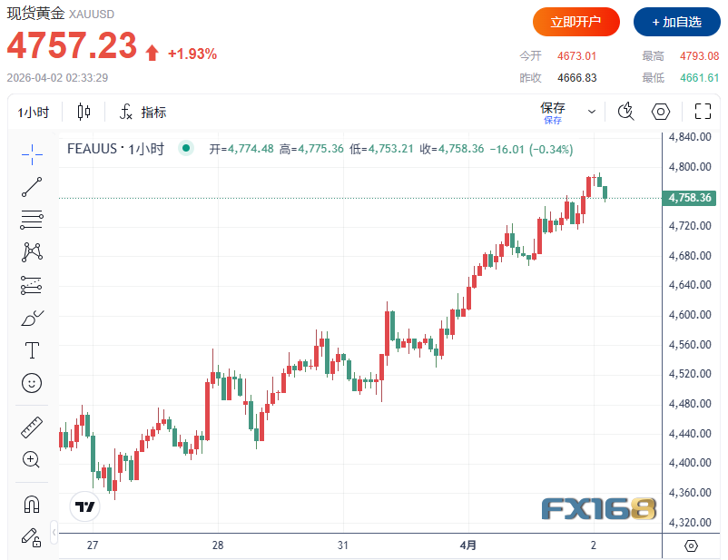Select the trend line drawing tool
This screenshot has height=560, width=728.
(32, 187)
